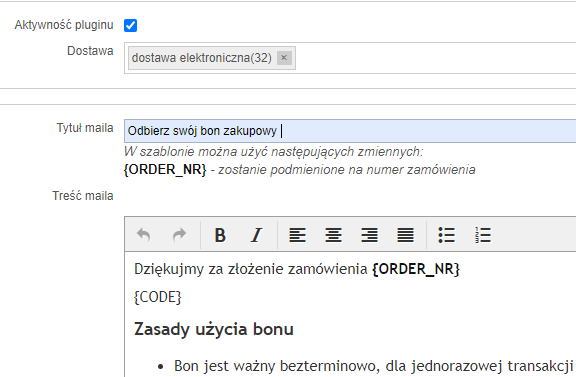This screenshot has height=377, width=576.
Task: Uncheck the Aktywność pluginu checkbox
Action: click(130, 25)
